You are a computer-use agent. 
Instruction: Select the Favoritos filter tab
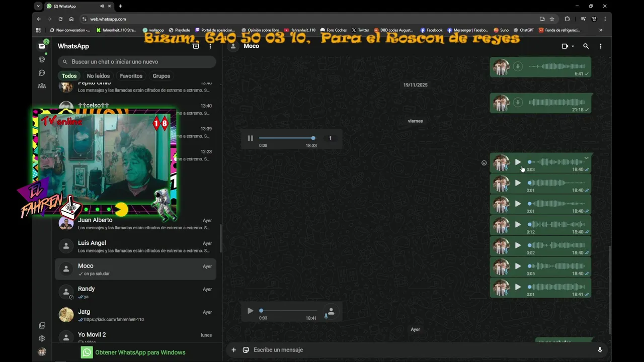coord(131,76)
